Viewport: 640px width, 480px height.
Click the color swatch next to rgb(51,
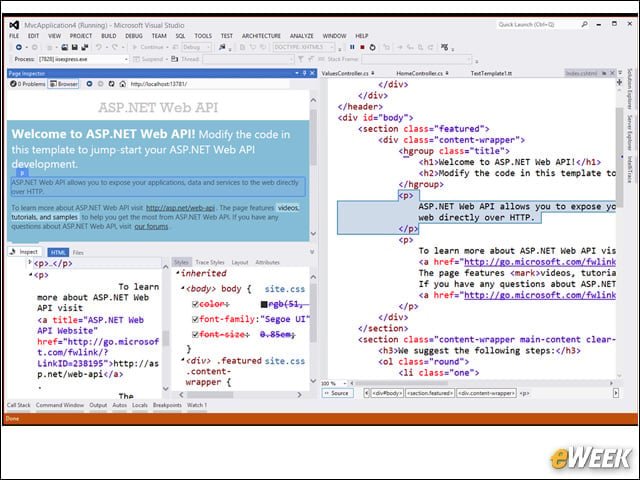coord(264,304)
